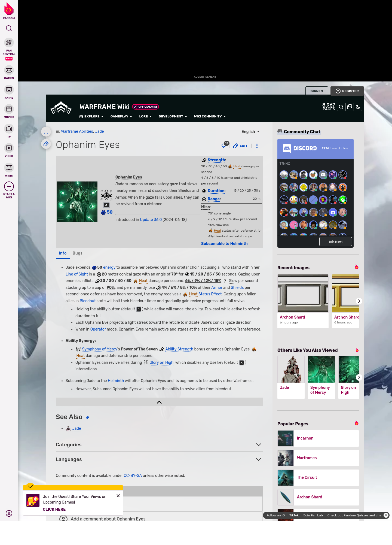Image resolution: width=392 pixels, height=545 pixels.
Task: Open the Update 36.0 link
Action: (151, 220)
